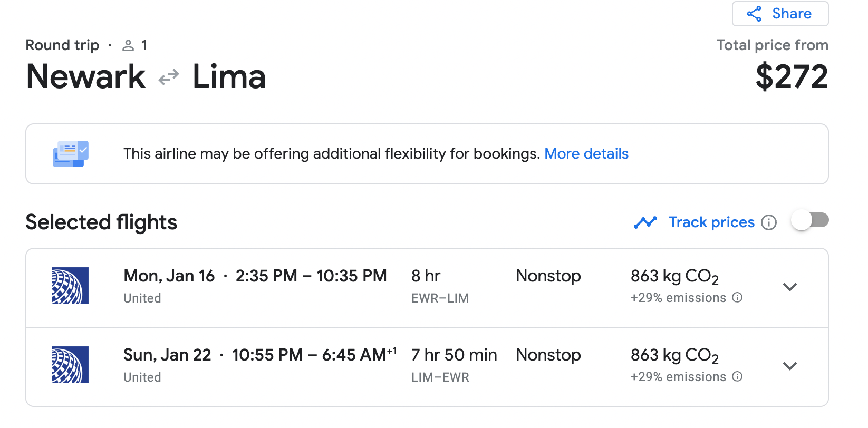This screenshot has width=868, height=428.
Task: Click the United logo on the Jan 22 flight
Action: click(70, 365)
